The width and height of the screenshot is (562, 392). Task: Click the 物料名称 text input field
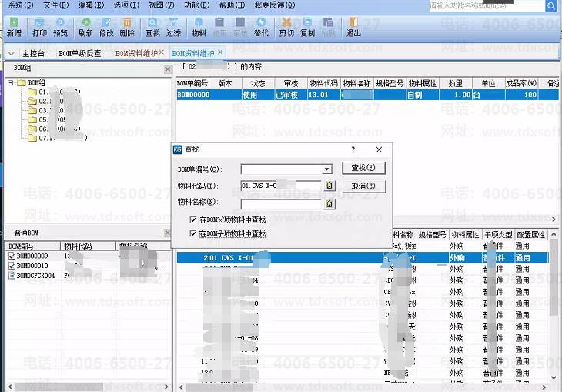(280, 203)
